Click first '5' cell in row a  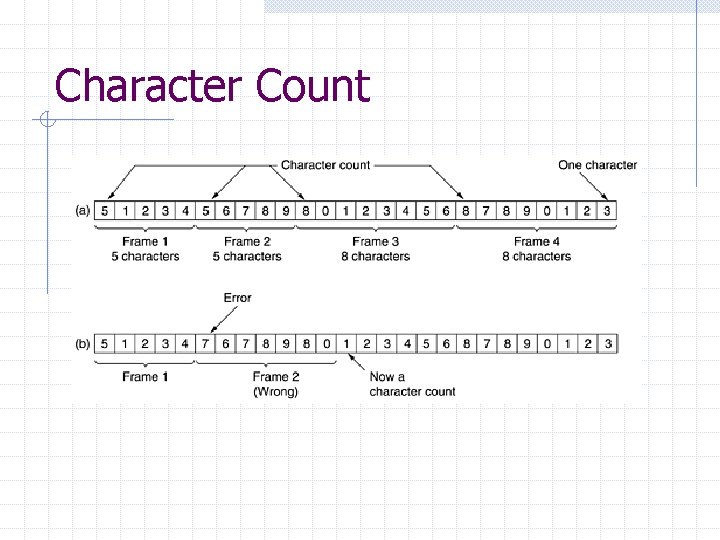coord(104,211)
